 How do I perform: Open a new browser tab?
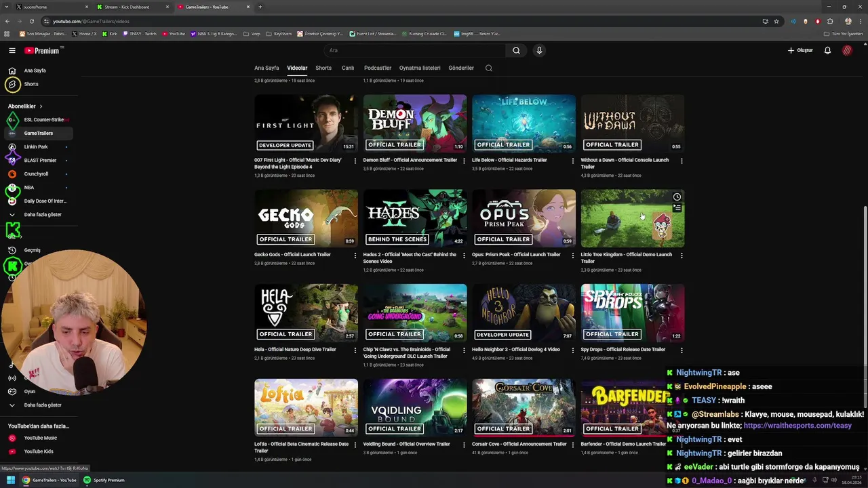tap(260, 7)
